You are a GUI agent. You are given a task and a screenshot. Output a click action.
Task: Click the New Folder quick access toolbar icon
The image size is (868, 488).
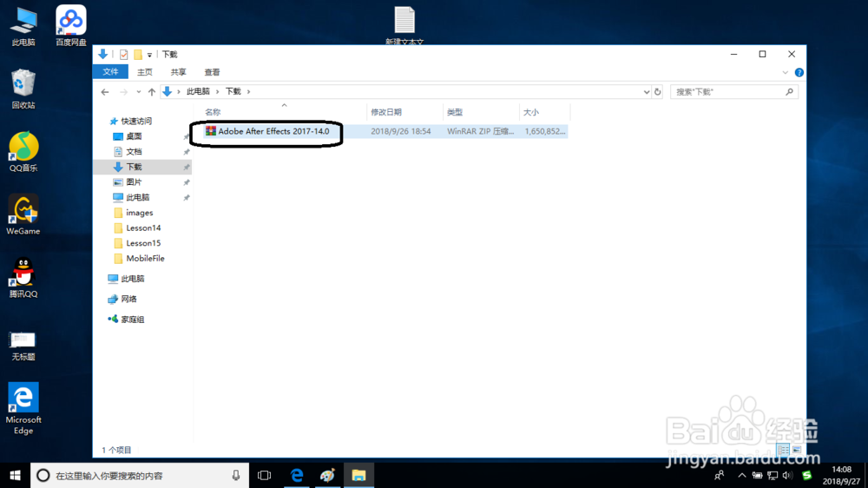138,55
